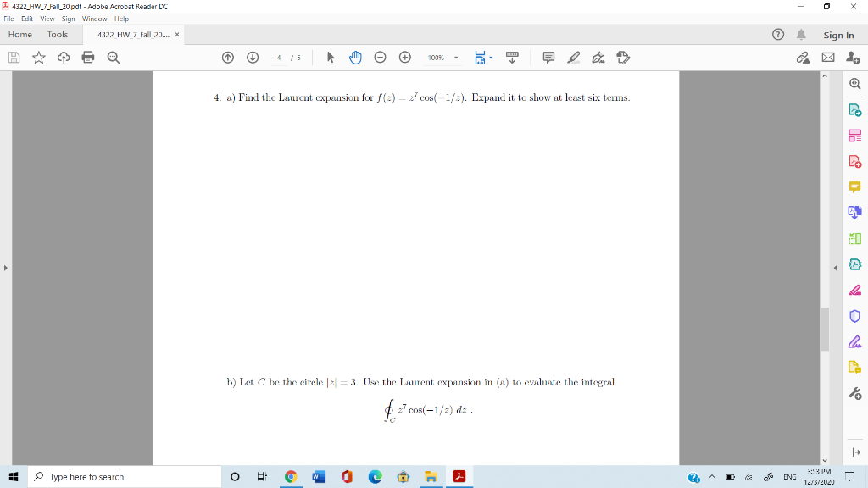Viewport: 868px width, 488px height.
Task: Switch to the selection arrow tool
Action: click(x=331, y=57)
